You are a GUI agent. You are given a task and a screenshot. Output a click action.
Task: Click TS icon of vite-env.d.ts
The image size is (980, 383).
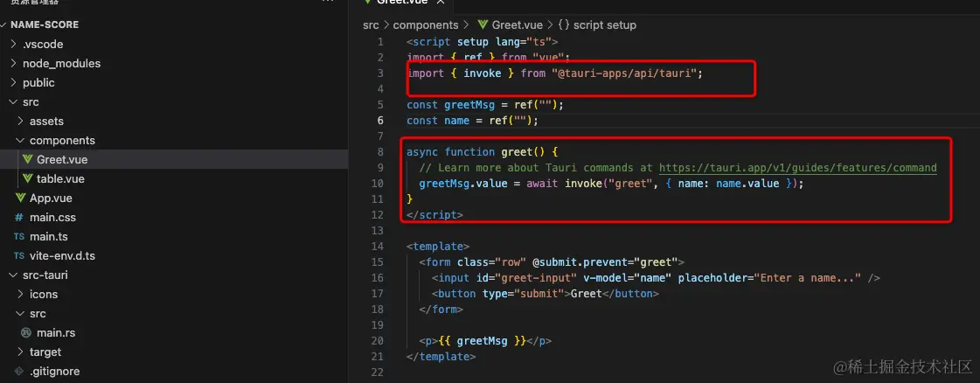[x=18, y=256]
